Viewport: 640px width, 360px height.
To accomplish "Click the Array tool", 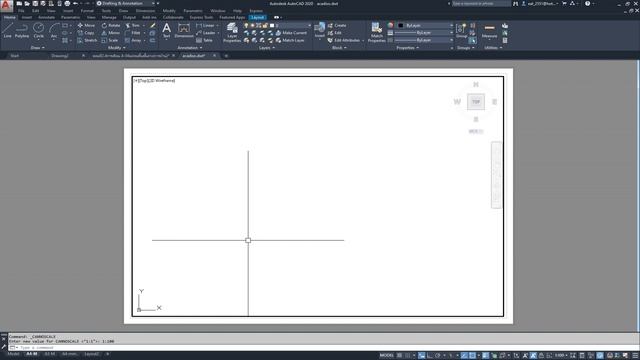I will [133, 40].
